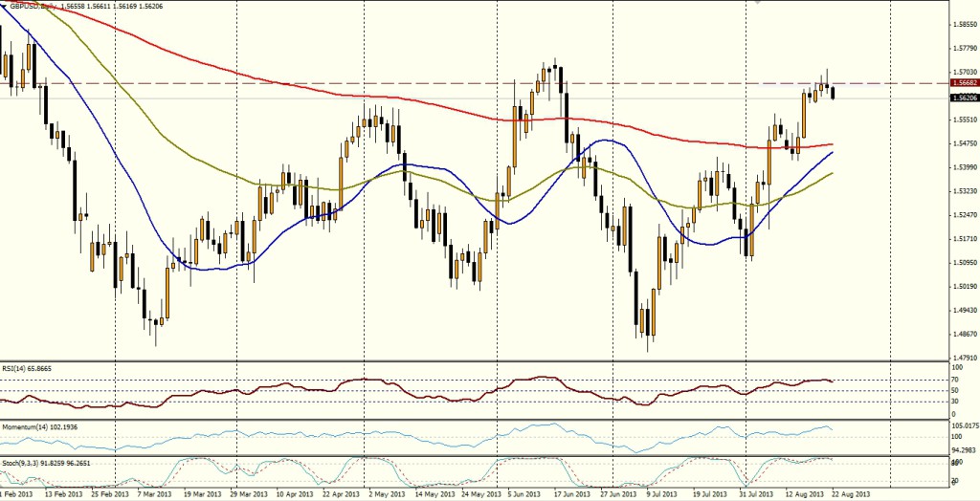Click the red 1.56682 price level tag
Viewport: 980px width, 501px height.
965,83
